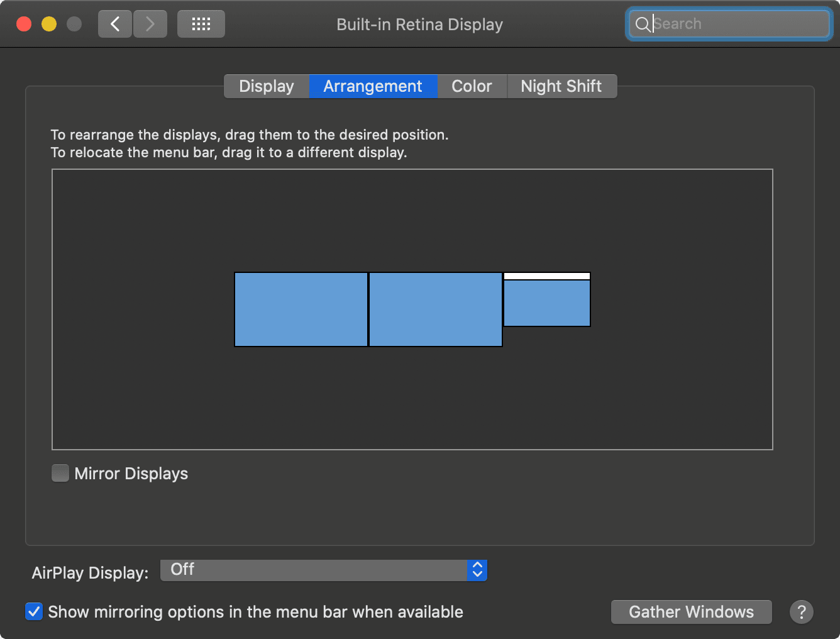Enable the Mirror Displays checkbox
The width and height of the screenshot is (840, 639).
pyautogui.click(x=60, y=473)
